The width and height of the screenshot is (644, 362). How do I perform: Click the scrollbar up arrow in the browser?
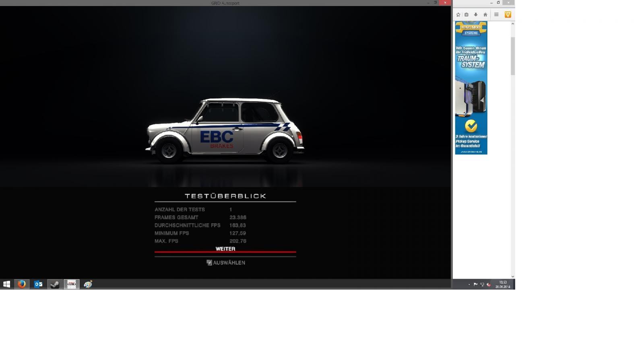click(x=513, y=24)
